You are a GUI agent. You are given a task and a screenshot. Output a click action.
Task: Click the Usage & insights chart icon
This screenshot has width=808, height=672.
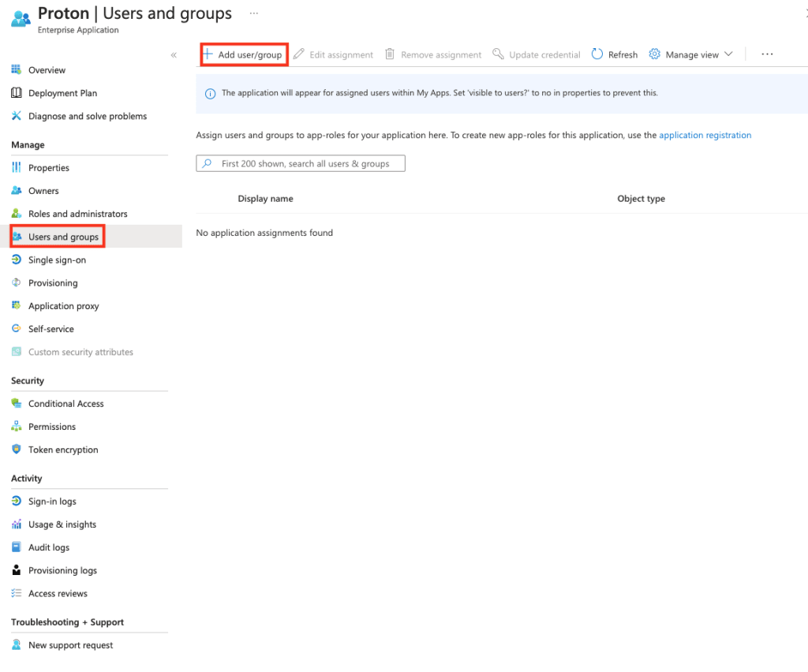17,525
